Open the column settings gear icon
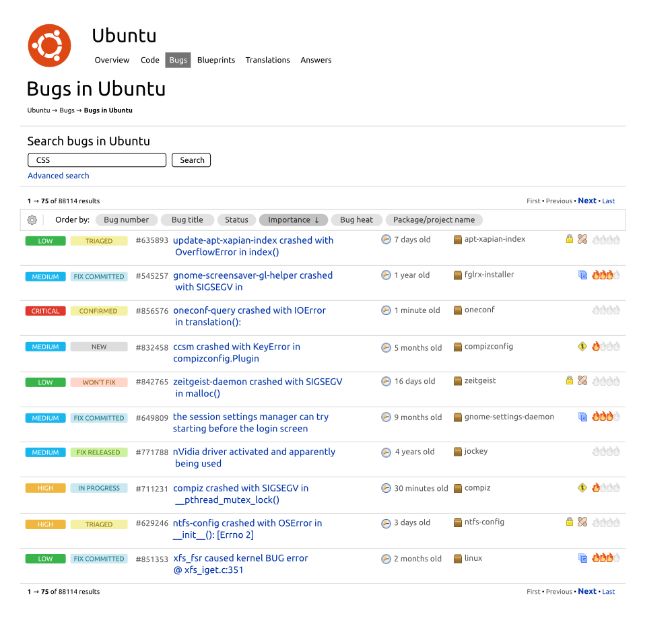This screenshot has height=620, width=672. [32, 220]
